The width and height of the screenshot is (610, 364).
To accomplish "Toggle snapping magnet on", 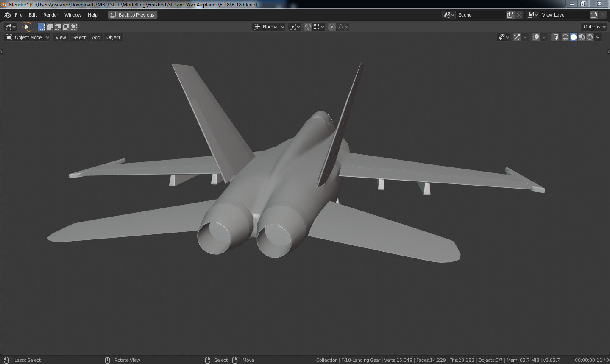I will (x=308, y=27).
